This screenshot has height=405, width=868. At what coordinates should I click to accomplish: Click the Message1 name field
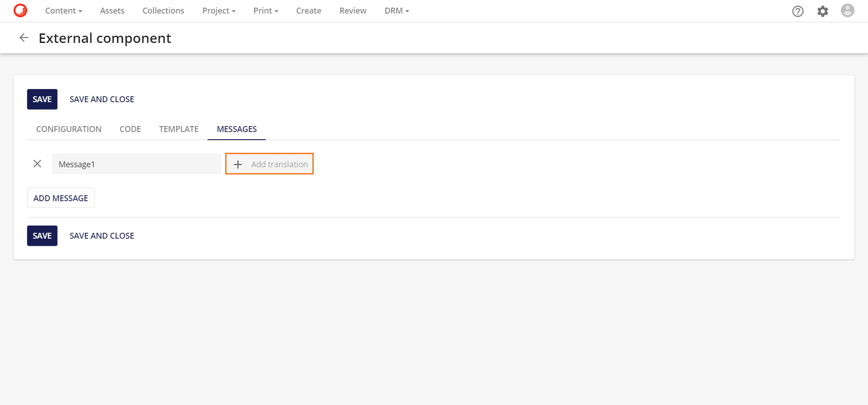[x=137, y=164]
